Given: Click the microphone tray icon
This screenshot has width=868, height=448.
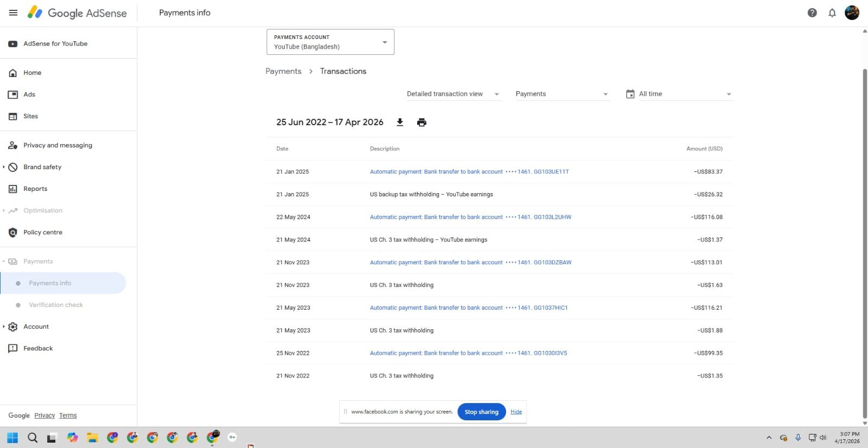Looking at the screenshot, I should [798, 438].
